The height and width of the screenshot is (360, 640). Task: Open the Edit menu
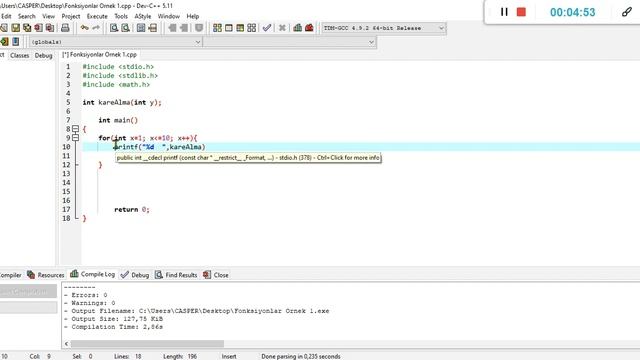point(6,16)
